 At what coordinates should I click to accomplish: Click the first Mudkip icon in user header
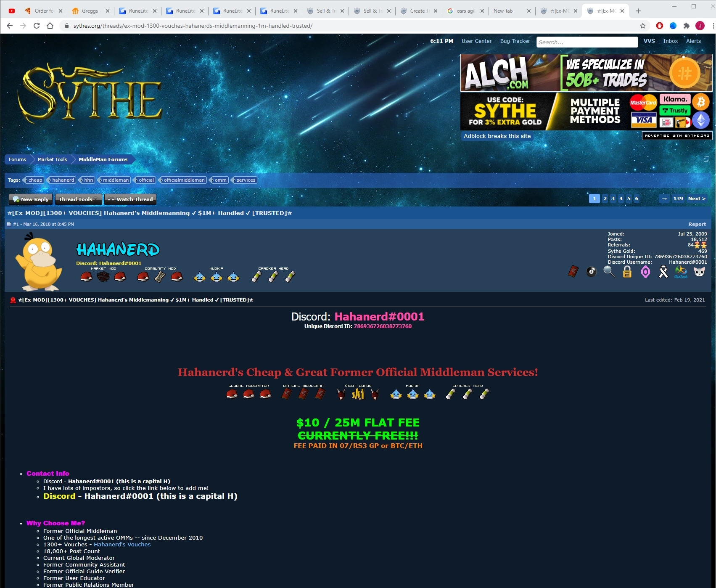(x=200, y=277)
